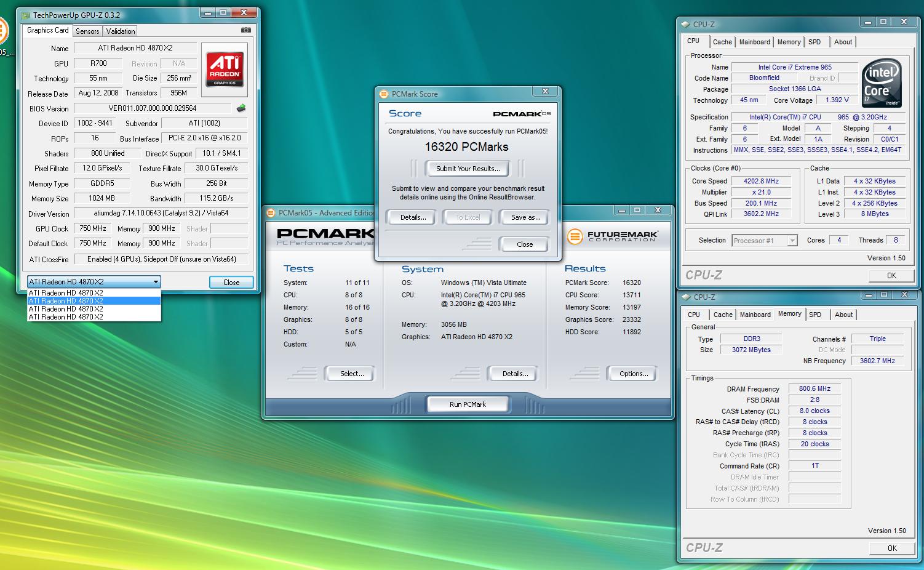Click the PCMark05 window title icon

[271, 212]
